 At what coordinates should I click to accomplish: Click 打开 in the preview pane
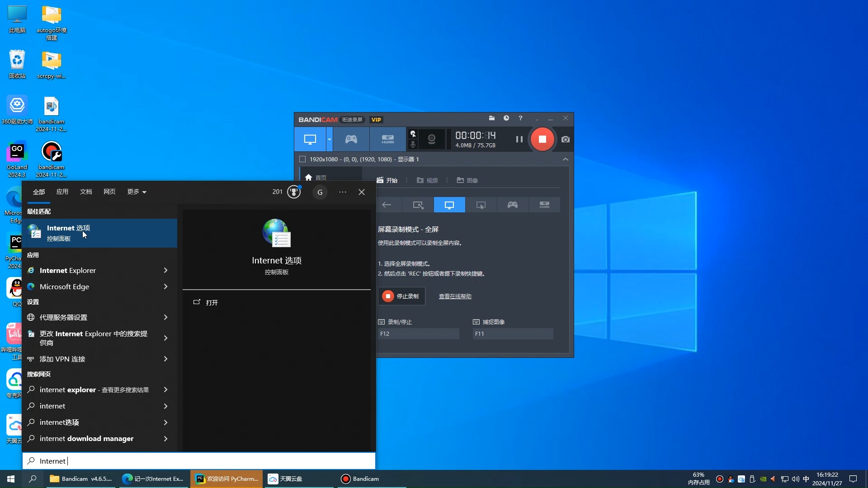(206, 302)
